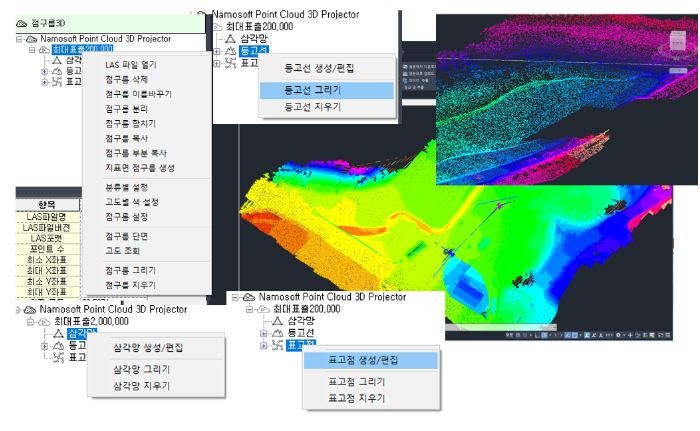Expand the 등고선 node above the highlighted 표고점 node
Image resolution: width=700 pixels, height=431 pixels.
(x=263, y=333)
